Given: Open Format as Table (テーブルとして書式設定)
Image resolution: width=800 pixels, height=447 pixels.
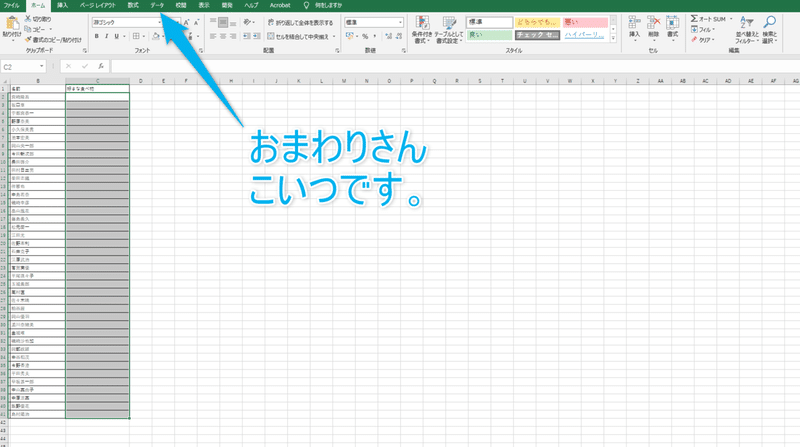Looking at the screenshot, I should click(x=449, y=30).
